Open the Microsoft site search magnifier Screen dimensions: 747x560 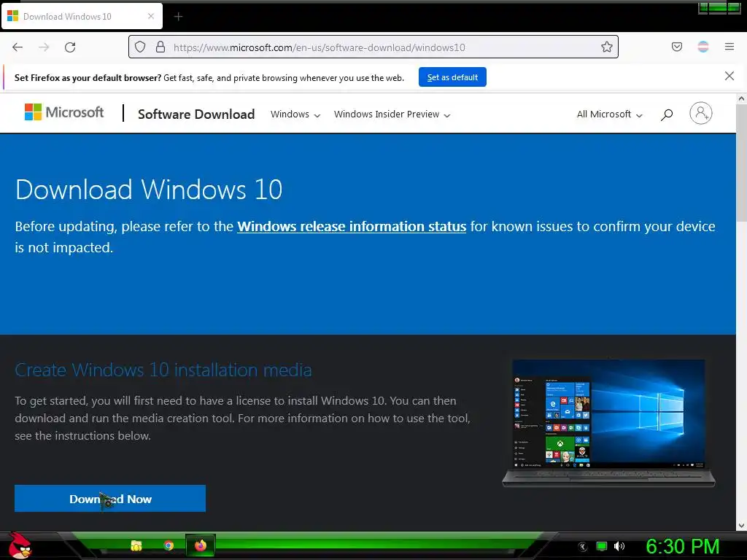[667, 114]
